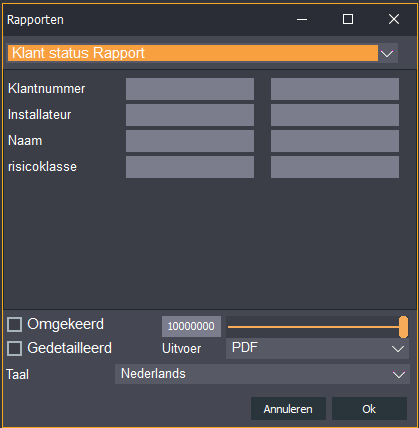This screenshot has height=428, width=419.
Task: Click the second Klantnummer input field
Action: click(335, 89)
